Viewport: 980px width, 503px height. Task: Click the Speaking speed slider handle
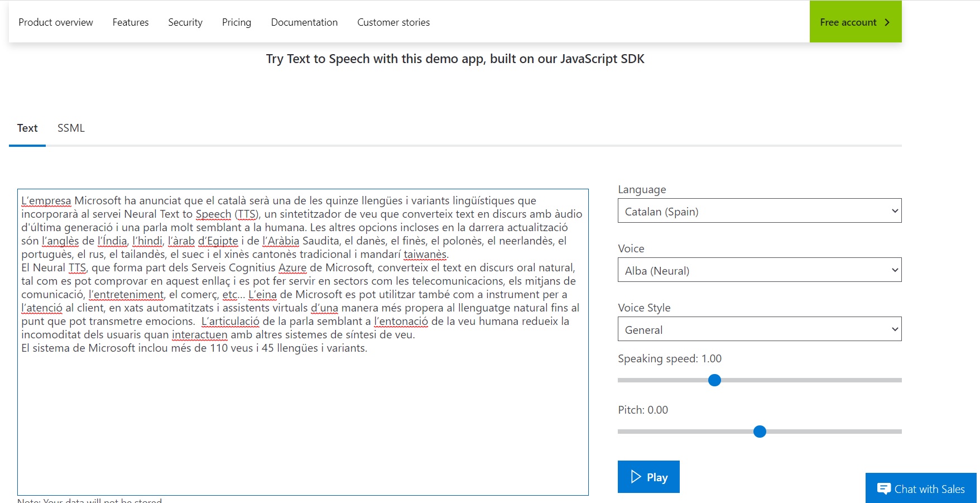[714, 380]
